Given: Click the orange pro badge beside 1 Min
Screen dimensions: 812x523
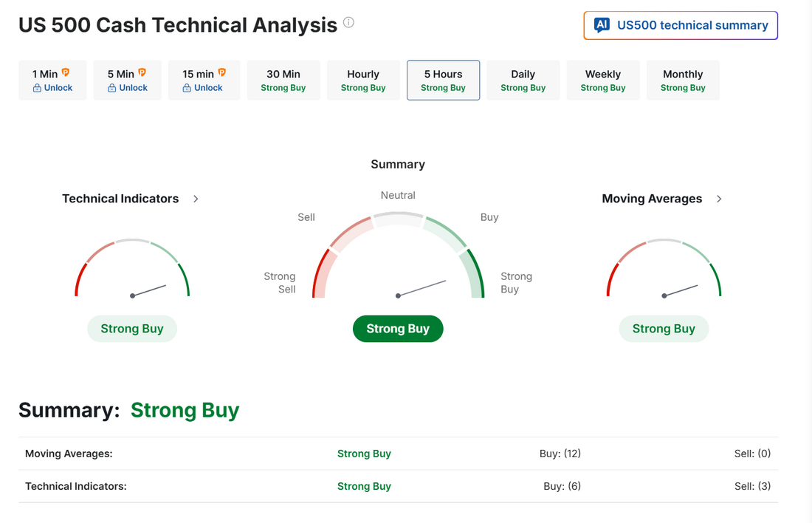Looking at the screenshot, I should pos(66,72).
